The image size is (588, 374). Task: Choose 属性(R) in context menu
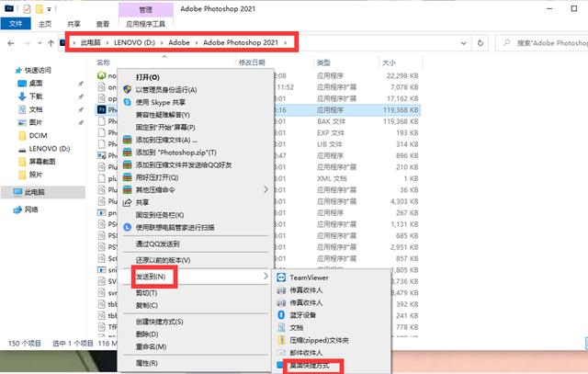click(x=195, y=363)
